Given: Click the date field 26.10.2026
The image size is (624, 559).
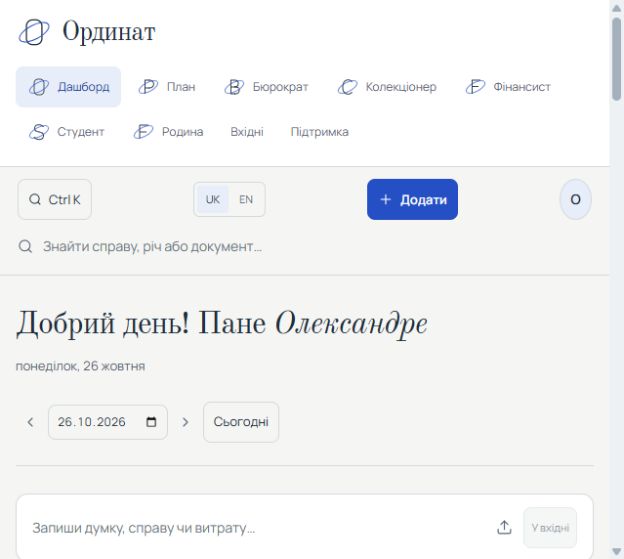Looking at the screenshot, I should [108, 422].
